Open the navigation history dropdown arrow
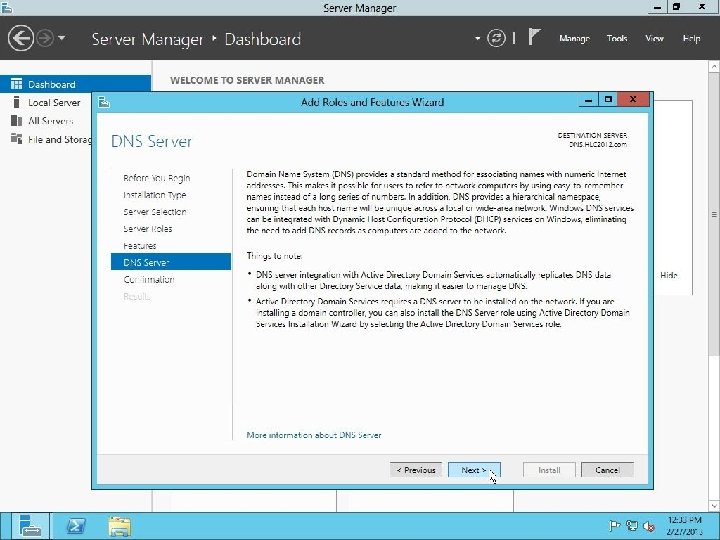The width and height of the screenshot is (720, 540). coord(62,38)
